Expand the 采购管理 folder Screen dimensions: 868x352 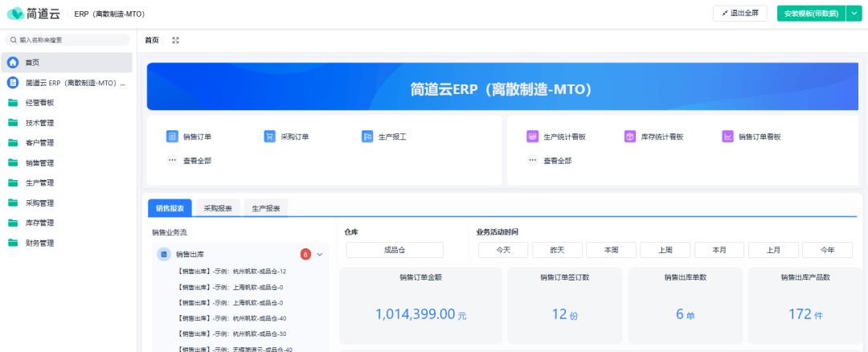click(67, 203)
